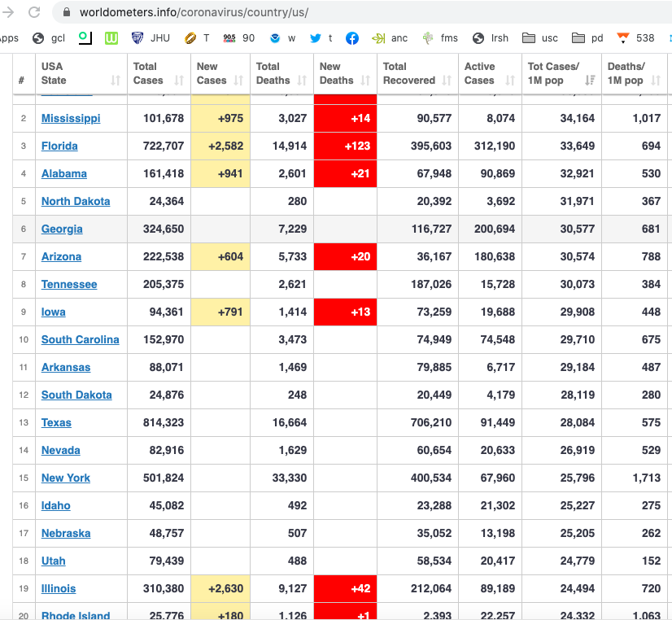The image size is (672, 620).
Task: Open the North Dakota state link
Action: (x=76, y=202)
